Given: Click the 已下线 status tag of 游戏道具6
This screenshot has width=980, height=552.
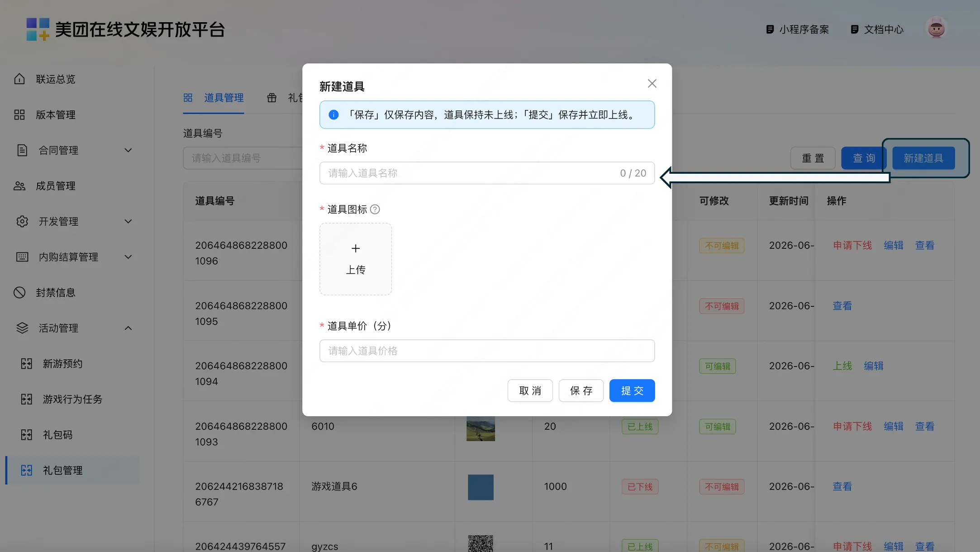Looking at the screenshot, I should [x=640, y=487].
